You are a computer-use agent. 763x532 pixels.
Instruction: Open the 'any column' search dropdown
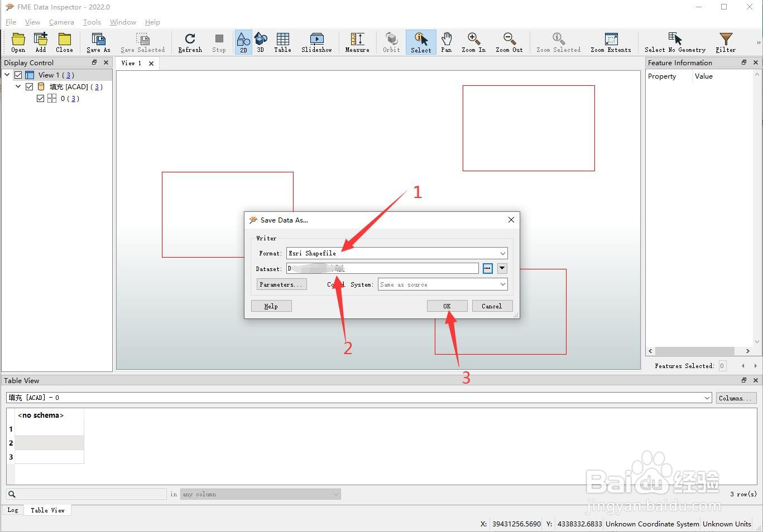coord(260,494)
